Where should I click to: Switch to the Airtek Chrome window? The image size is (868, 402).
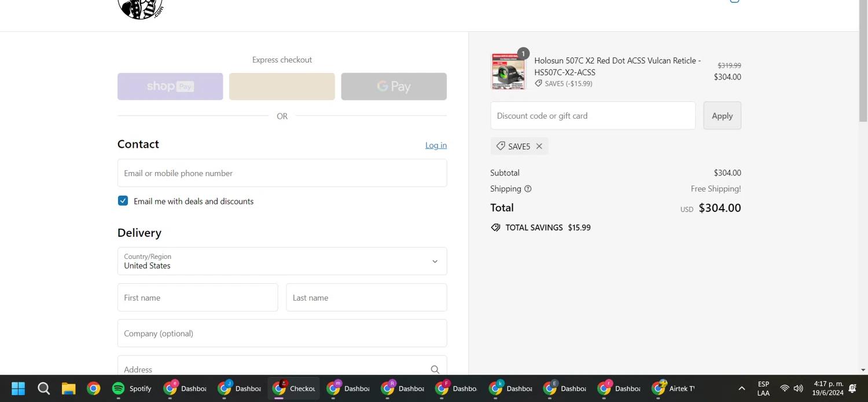(674, 388)
